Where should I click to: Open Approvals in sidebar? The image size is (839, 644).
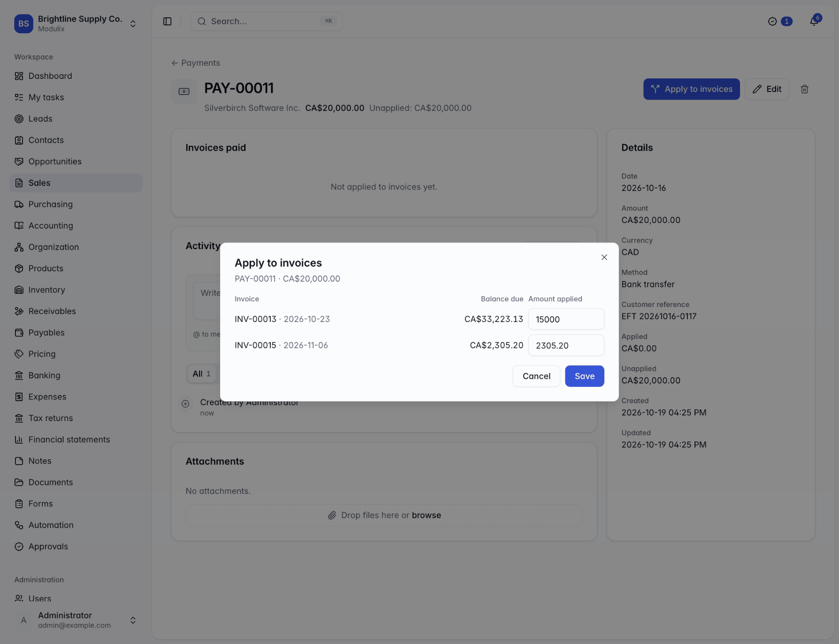76,546
